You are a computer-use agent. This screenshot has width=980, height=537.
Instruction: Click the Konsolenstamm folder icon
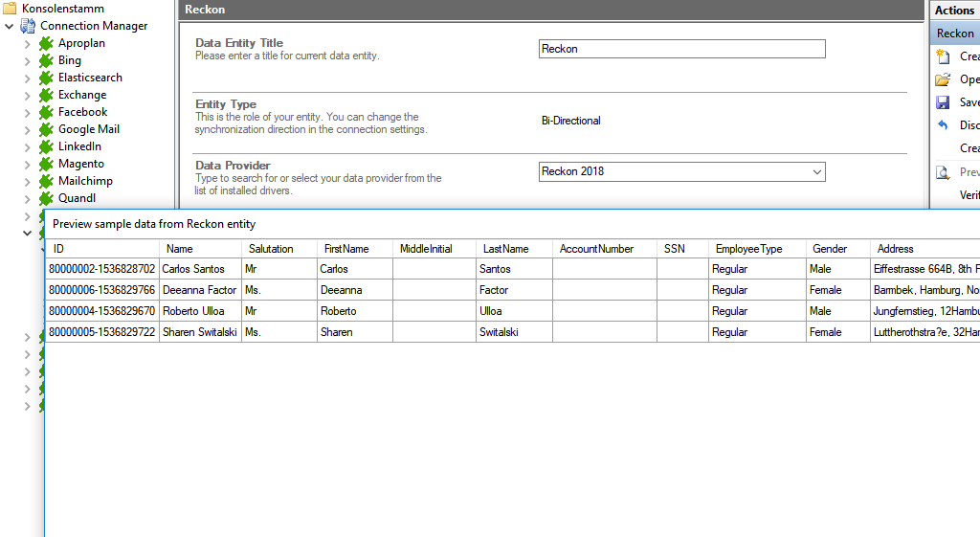click(x=11, y=9)
